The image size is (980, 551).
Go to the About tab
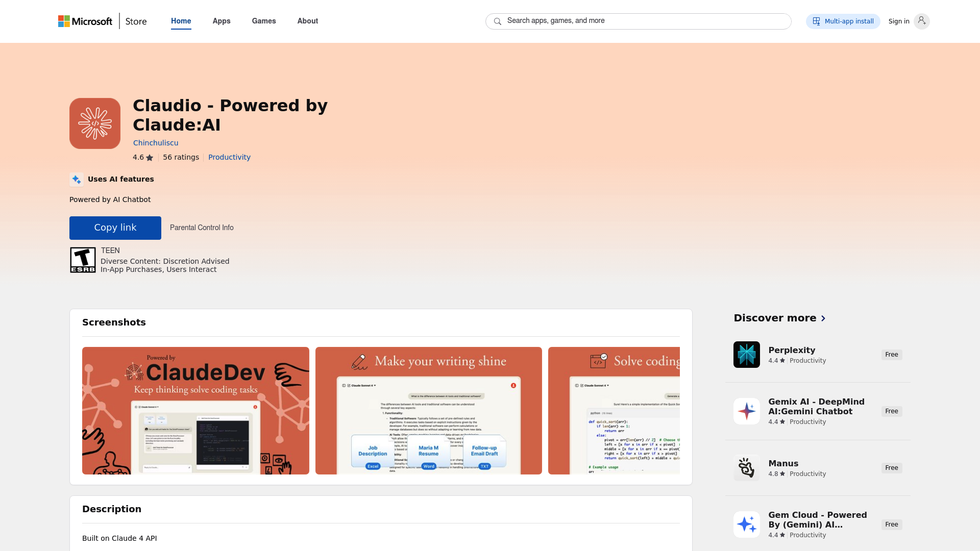point(308,21)
